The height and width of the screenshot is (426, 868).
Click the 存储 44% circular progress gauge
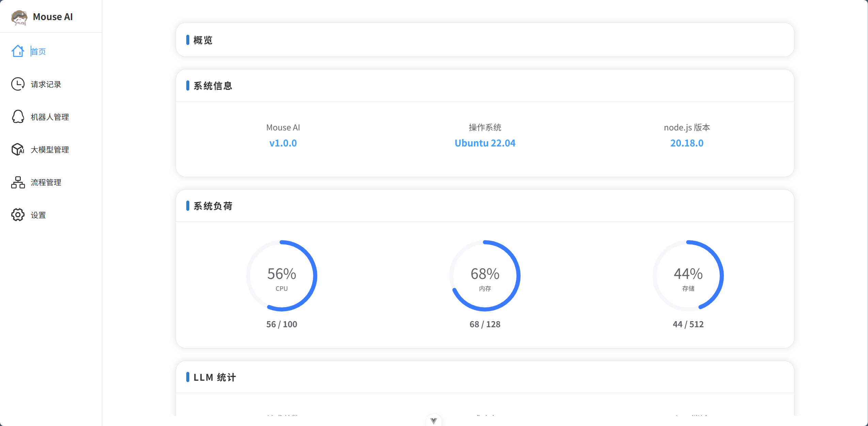click(x=688, y=276)
